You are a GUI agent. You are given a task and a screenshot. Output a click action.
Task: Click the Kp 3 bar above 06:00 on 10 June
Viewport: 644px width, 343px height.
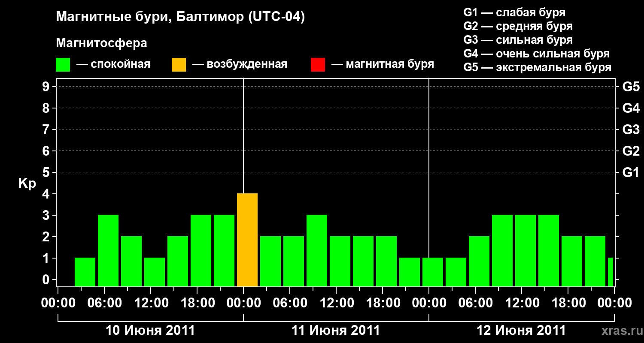[108, 251]
